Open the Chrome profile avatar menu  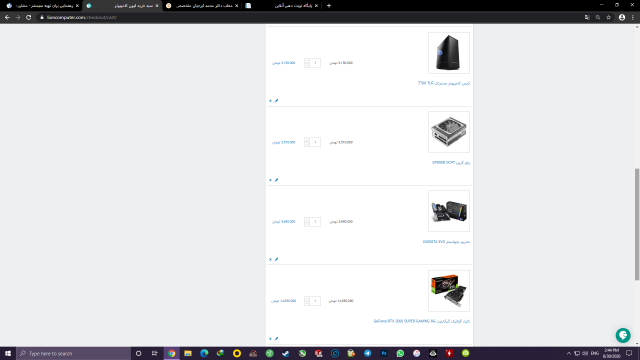tap(622, 17)
